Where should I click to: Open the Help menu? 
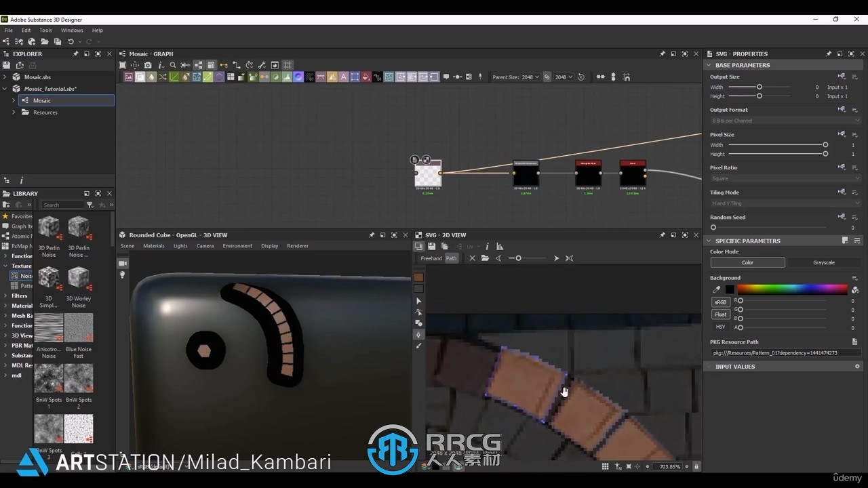click(98, 30)
